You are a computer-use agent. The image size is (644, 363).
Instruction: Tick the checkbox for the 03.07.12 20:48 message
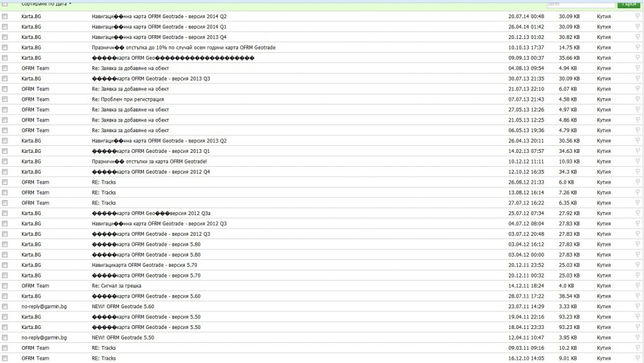pyautogui.click(x=5, y=234)
